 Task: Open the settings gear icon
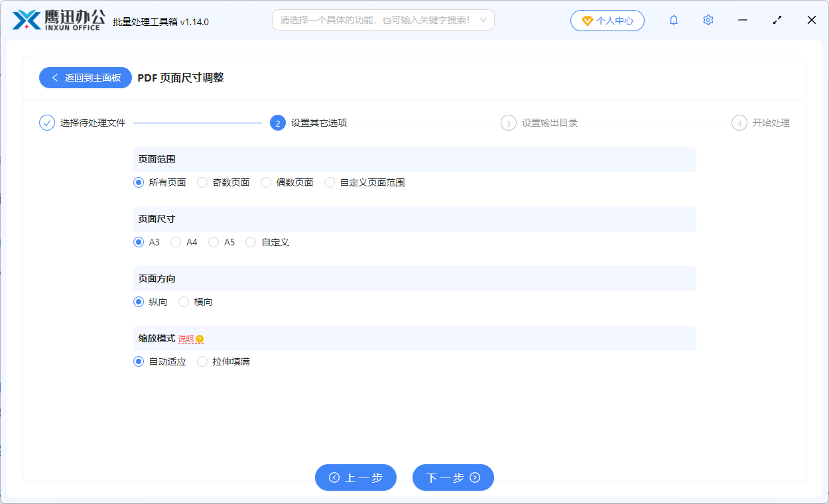(x=708, y=20)
